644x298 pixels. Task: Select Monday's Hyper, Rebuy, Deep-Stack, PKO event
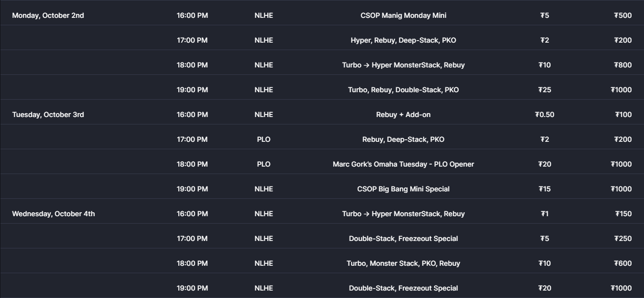(x=403, y=40)
